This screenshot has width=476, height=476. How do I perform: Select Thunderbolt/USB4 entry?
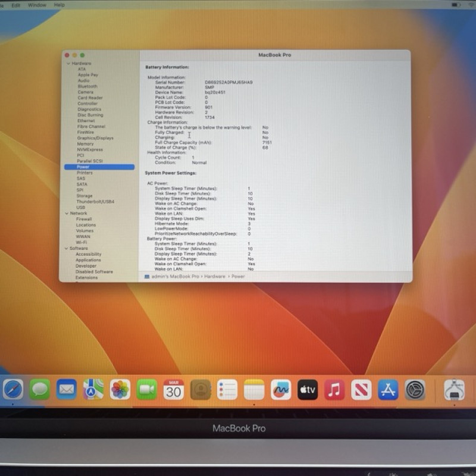95,202
